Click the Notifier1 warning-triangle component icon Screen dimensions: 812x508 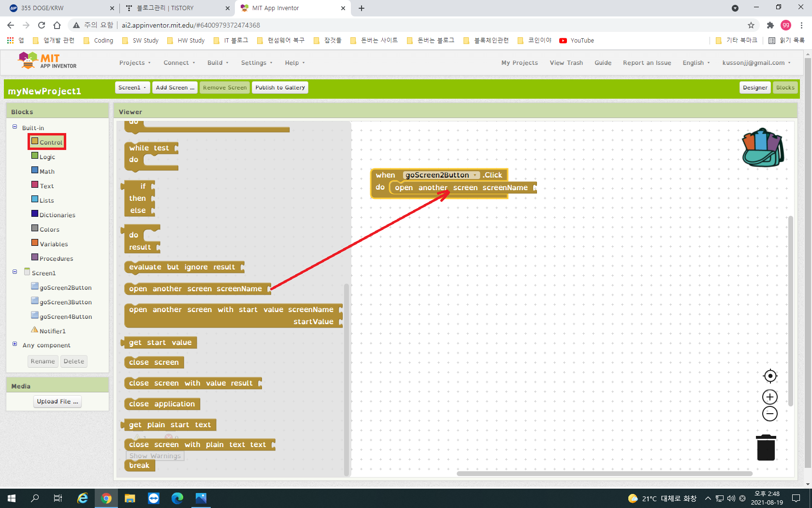click(x=35, y=330)
